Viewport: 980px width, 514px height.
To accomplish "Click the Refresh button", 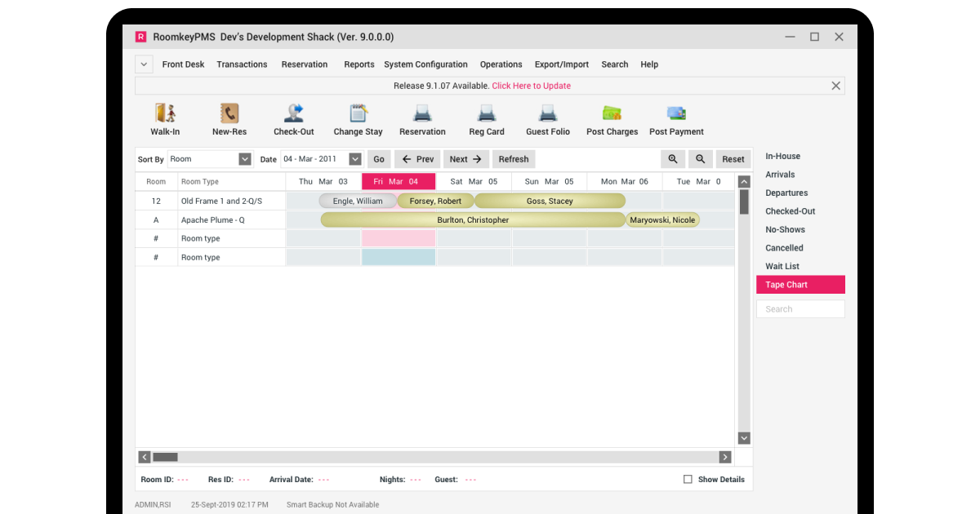I will (x=514, y=159).
